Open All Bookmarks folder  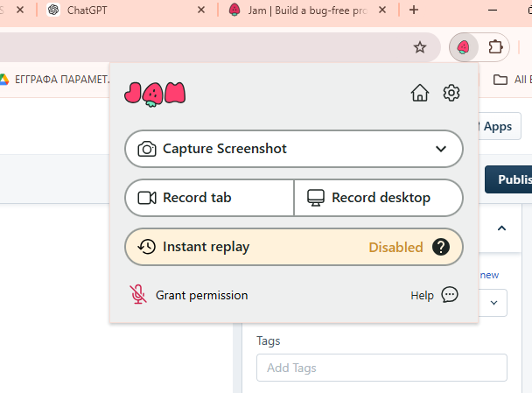click(513, 80)
